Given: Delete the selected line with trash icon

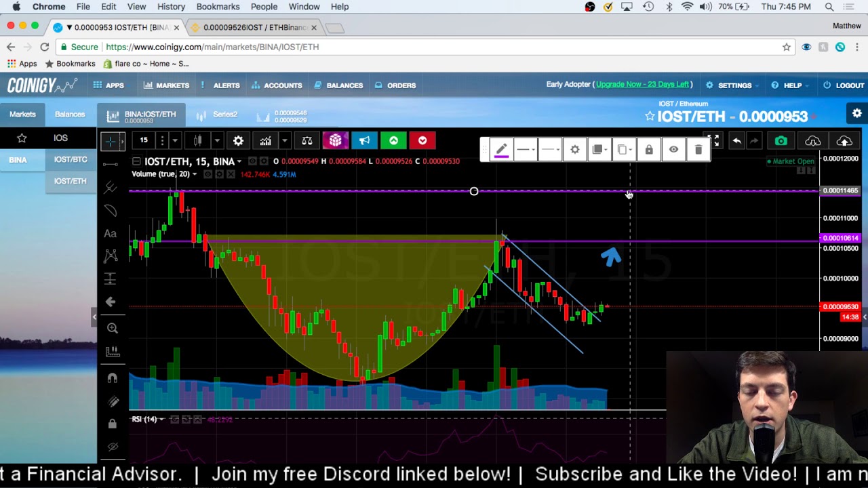Looking at the screenshot, I should pyautogui.click(x=698, y=149).
